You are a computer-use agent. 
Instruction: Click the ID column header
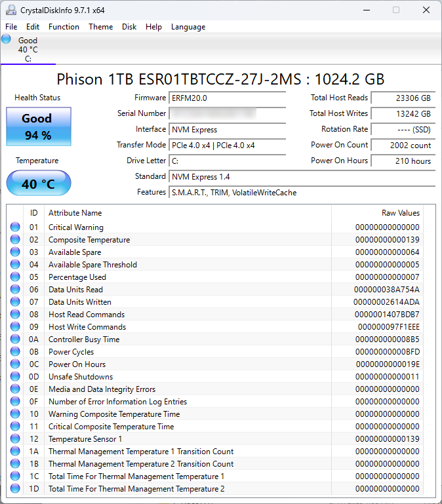point(34,213)
